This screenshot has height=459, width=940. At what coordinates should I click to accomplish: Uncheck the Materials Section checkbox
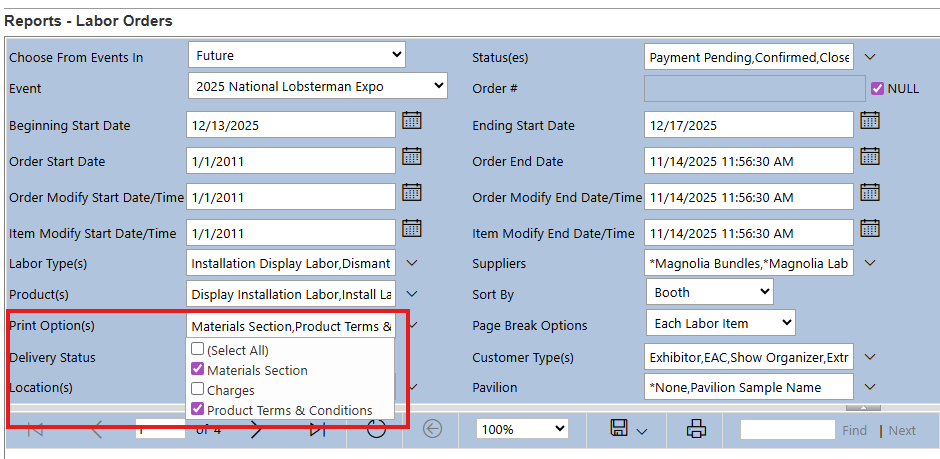tap(198, 370)
